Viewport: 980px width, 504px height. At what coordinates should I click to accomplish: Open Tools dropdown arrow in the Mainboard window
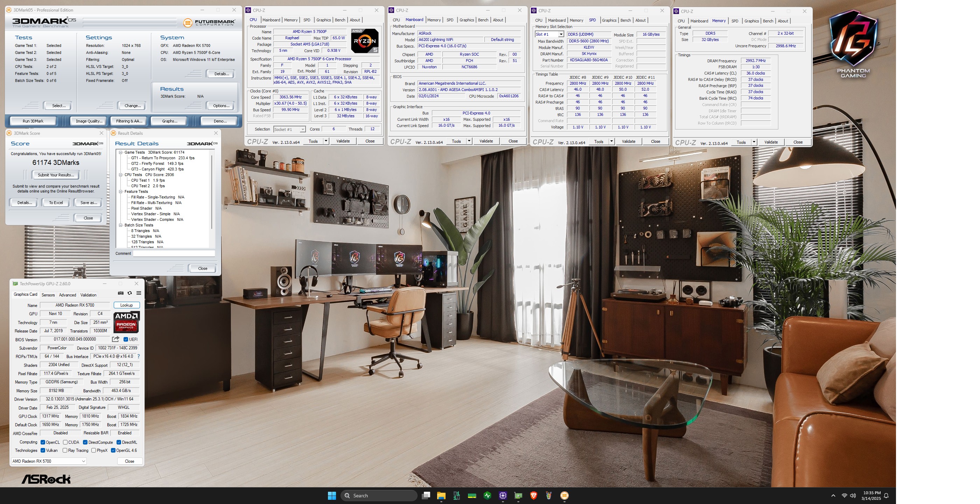pyautogui.click(x=469, y=141)
